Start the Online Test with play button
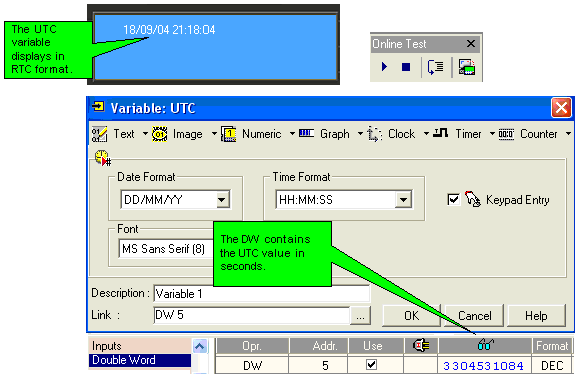 coord(384,67)
